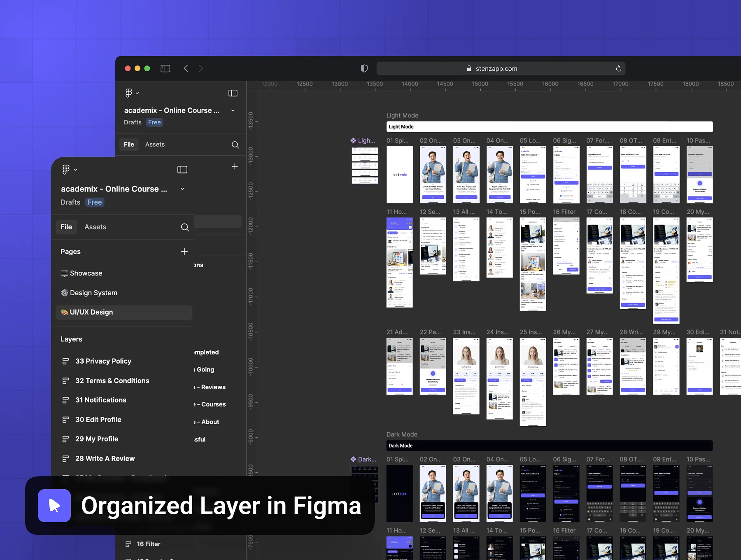741x560 pixels.
Task: Select the Dark Mode section header bar
Action: [550, 446]
